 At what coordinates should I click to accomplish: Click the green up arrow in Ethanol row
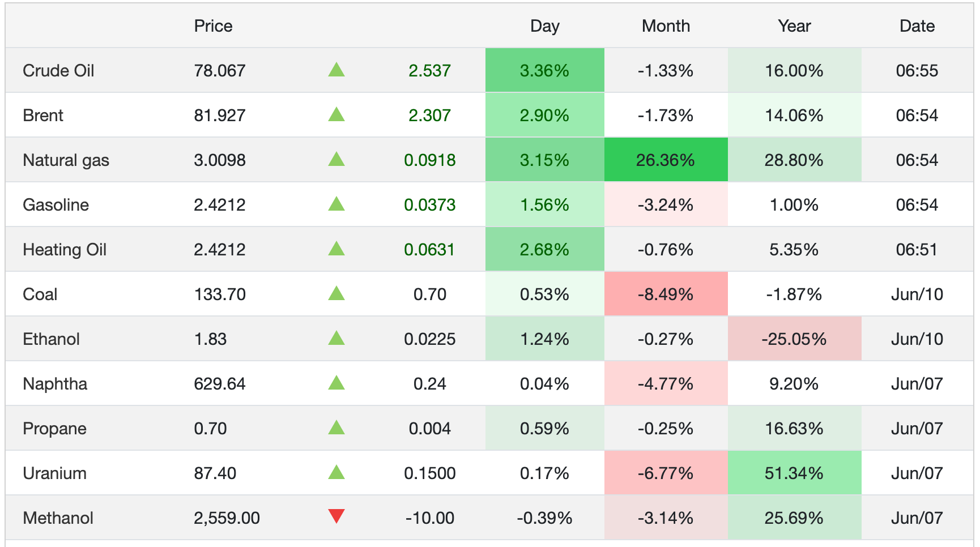pos(336,338)
